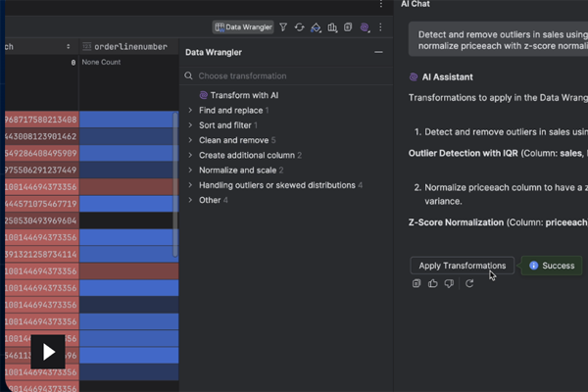The image size is (588, 392).
Task: Open the AI Assistant swirl icon in toolbar
Action: point(365,27)
